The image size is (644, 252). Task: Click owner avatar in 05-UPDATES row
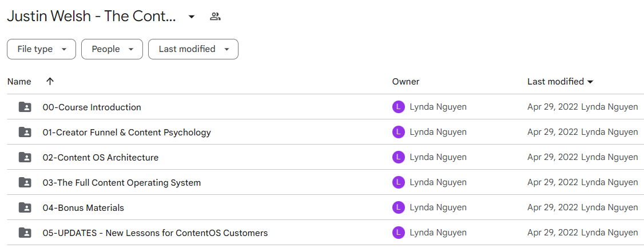399,233
